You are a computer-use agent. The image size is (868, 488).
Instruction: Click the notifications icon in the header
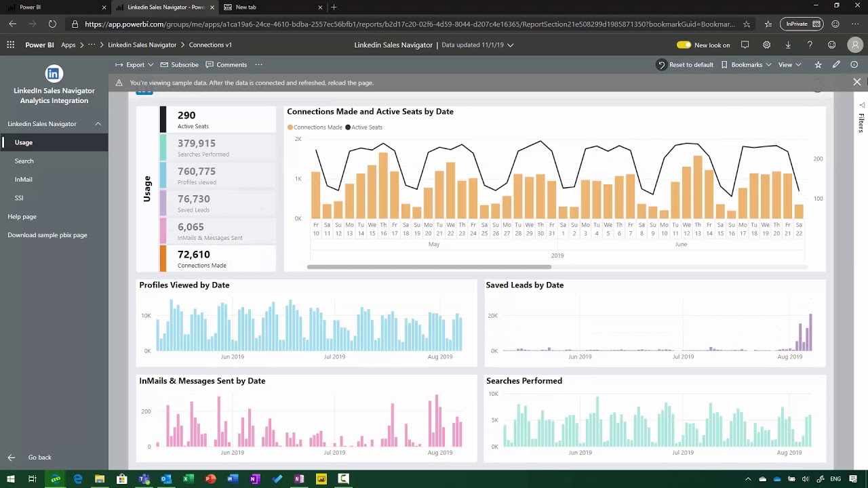[x=745, y=45]
